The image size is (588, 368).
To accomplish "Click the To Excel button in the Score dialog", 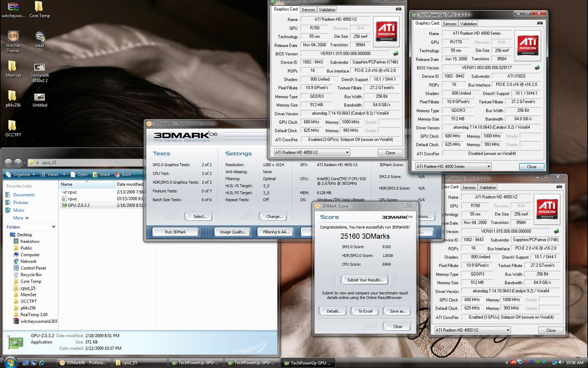I will pos(365,311).
